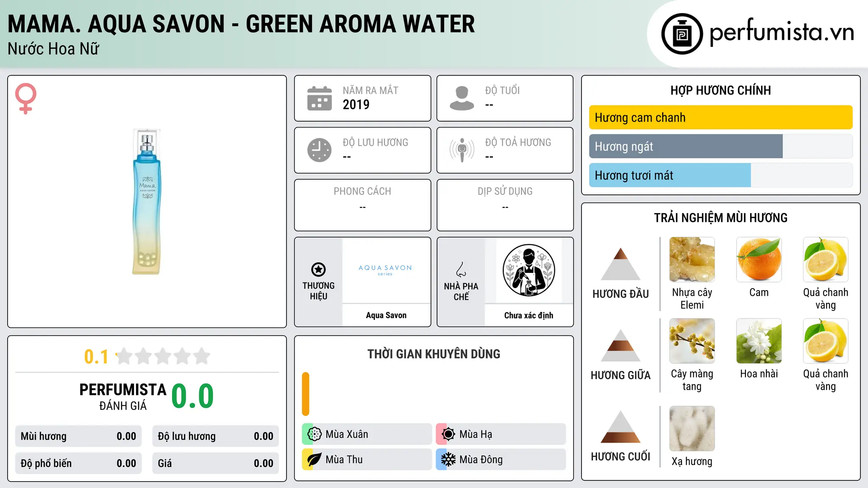
Task: Click the calendar icon beside Năm ra mắt
Action: click(x=320, y=98)
